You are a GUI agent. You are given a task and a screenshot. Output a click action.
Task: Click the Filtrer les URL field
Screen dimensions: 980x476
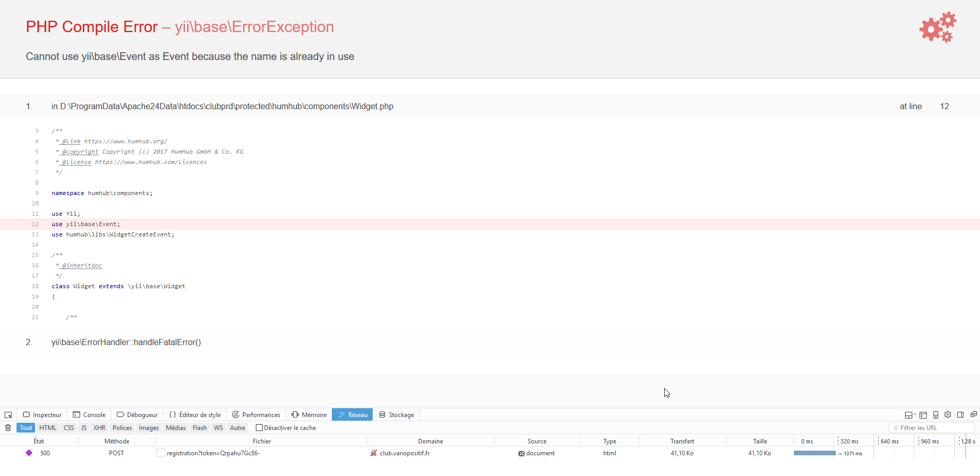[931, 427]
